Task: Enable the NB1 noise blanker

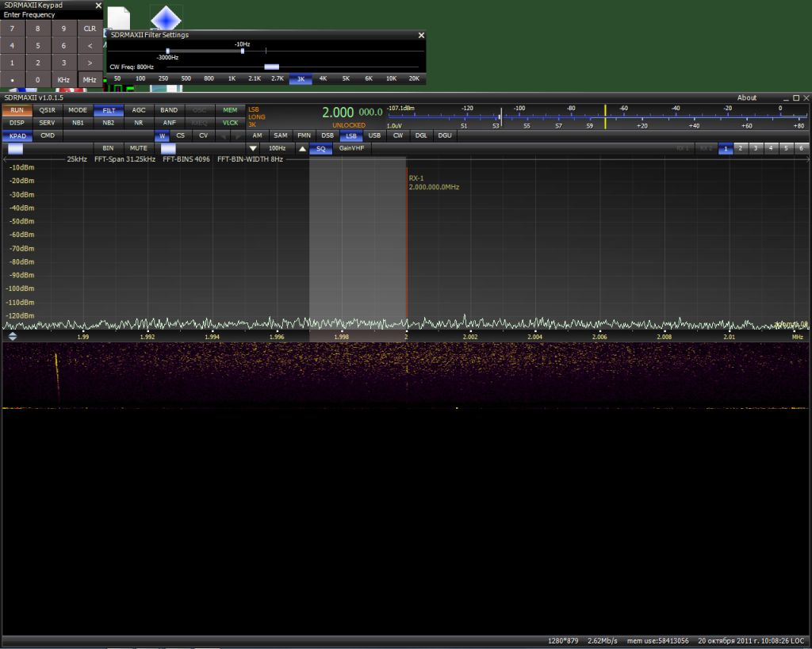Action: pyautogui.click(x=78, y=123)
